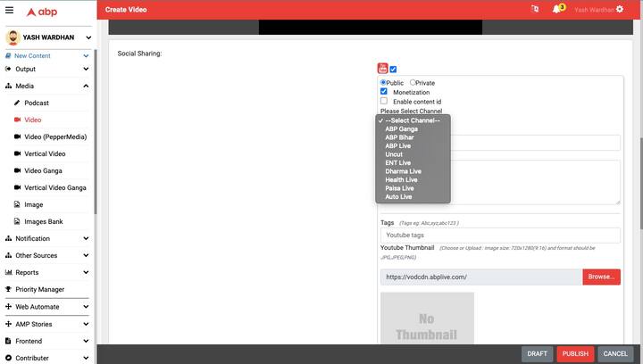Viewport: 643px width, 364px height.
Task: Open the hamburger menu icon
Action: (10, 10)
